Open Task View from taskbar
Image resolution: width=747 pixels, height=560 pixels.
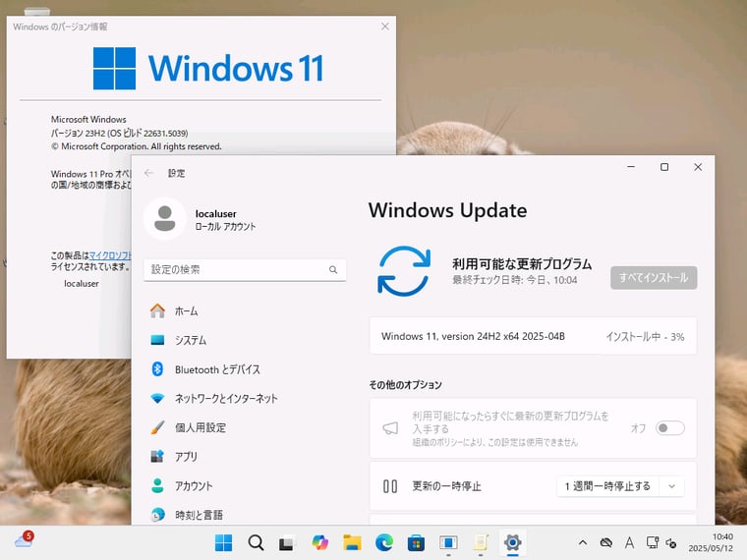coord(287,542)
